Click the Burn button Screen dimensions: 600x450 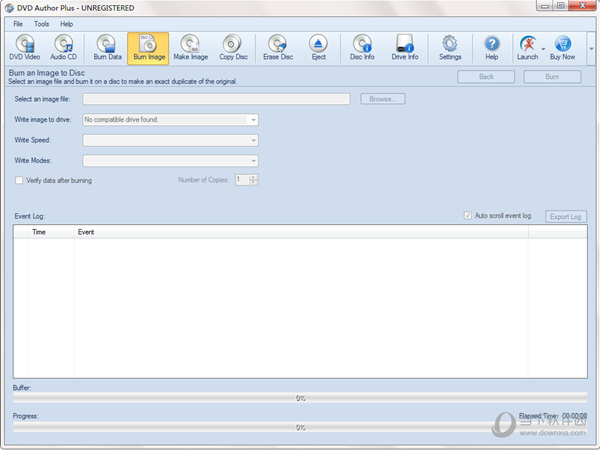[552, 77]
